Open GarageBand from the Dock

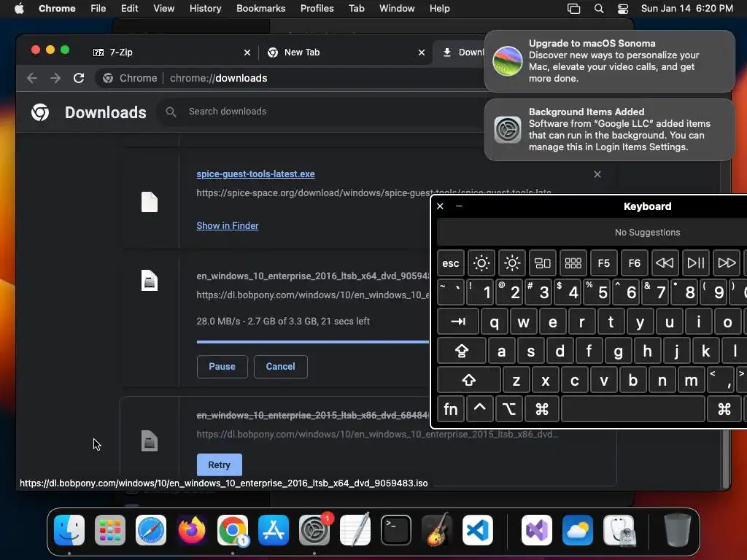pyautogui.click(x=437, y=530)
